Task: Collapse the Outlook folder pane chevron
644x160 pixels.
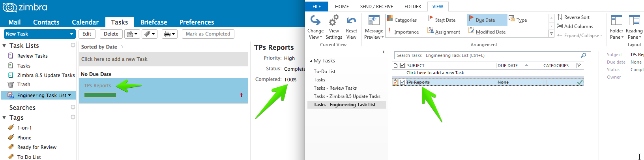Action: click(x=384, y=52)
